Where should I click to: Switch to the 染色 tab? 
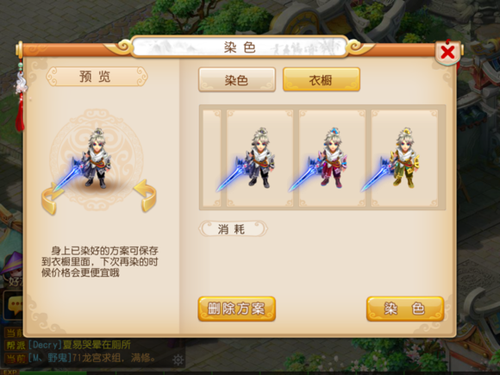(237, 80)
